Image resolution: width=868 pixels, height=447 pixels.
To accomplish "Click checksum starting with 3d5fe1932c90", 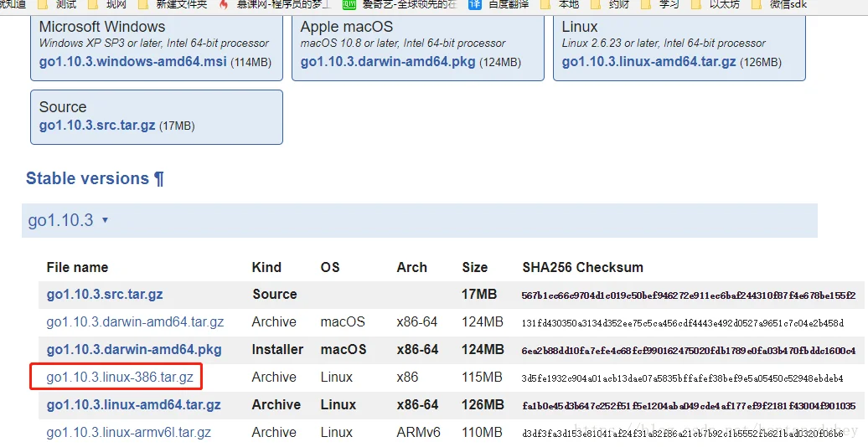I will point(683,378).
